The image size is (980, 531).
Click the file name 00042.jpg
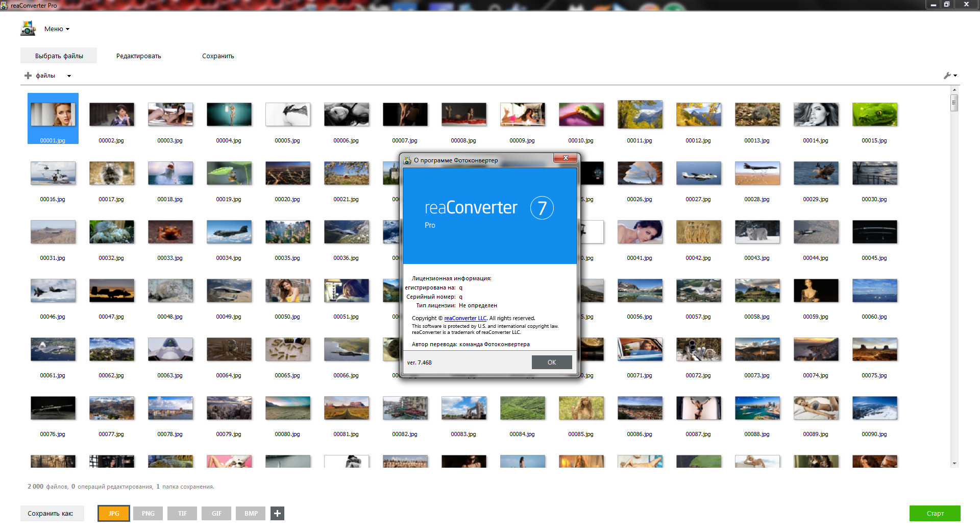click(x=698, y=258)
